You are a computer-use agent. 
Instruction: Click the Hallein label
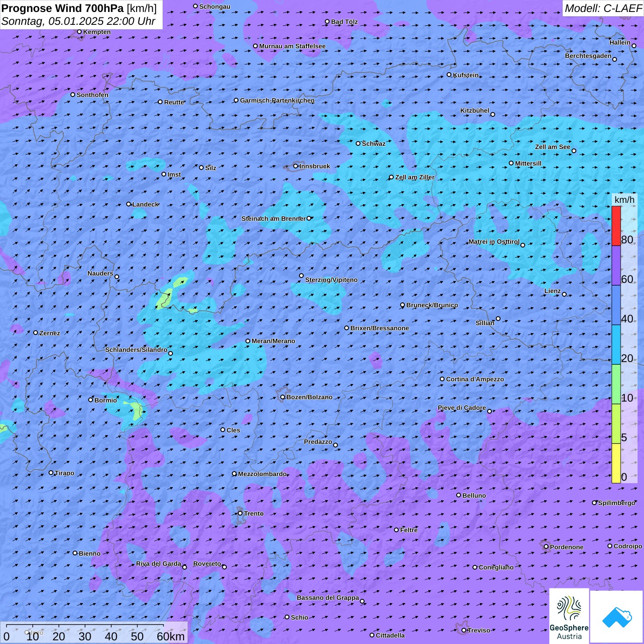coord(620,42)
